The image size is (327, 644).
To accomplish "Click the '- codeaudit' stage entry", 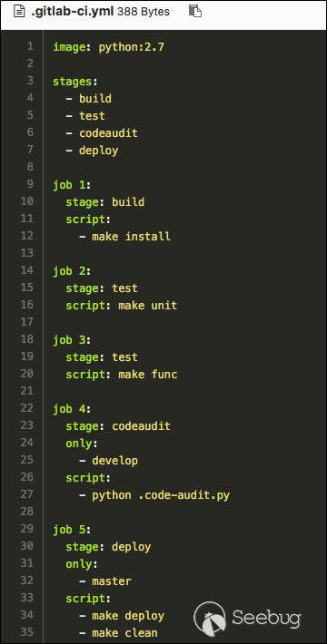I will (x=102, y=133).
